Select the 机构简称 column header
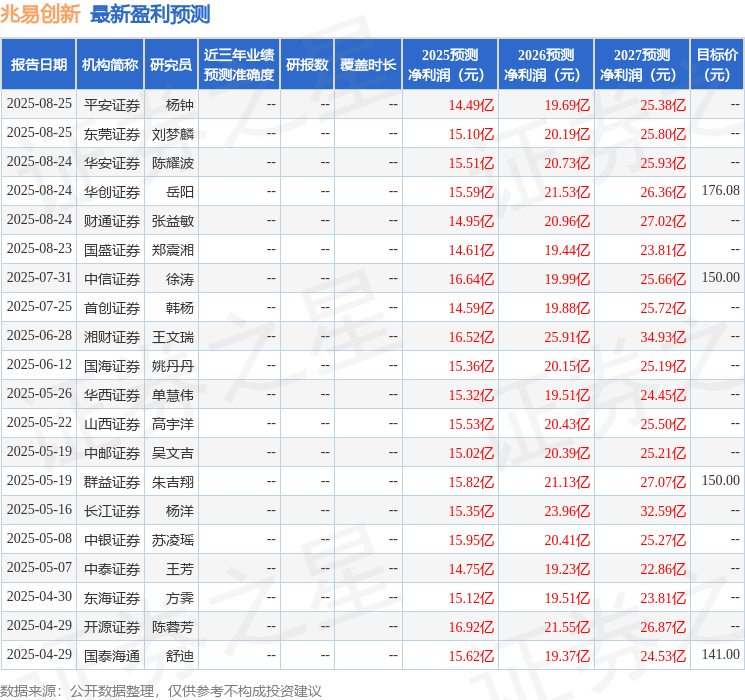 tap(110, 65)
